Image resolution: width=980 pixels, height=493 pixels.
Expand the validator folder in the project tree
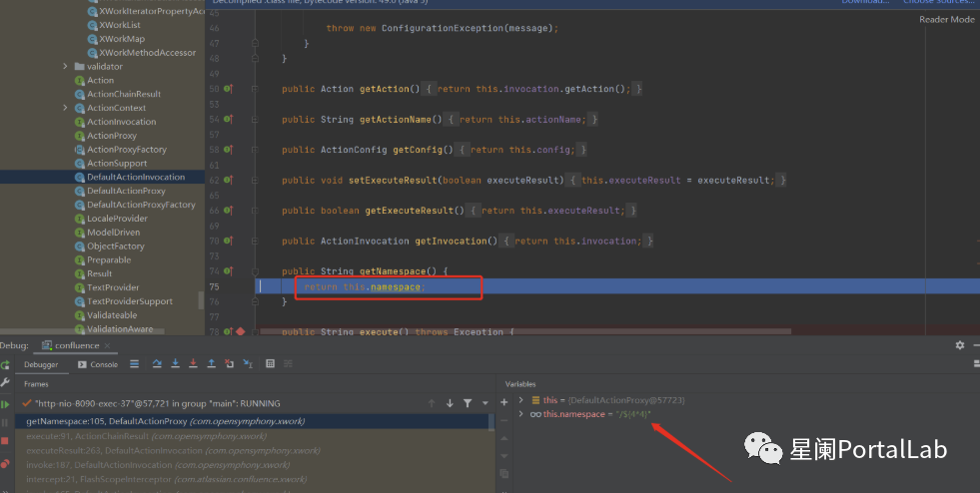click(x=65, y=66)
